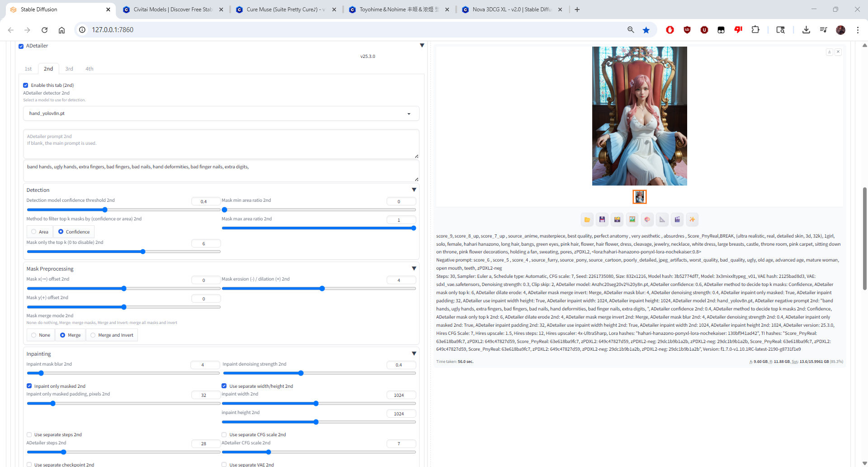Switch to ADetailer 1st tab
Screen dimensions: 868x467
coord(28,69)
